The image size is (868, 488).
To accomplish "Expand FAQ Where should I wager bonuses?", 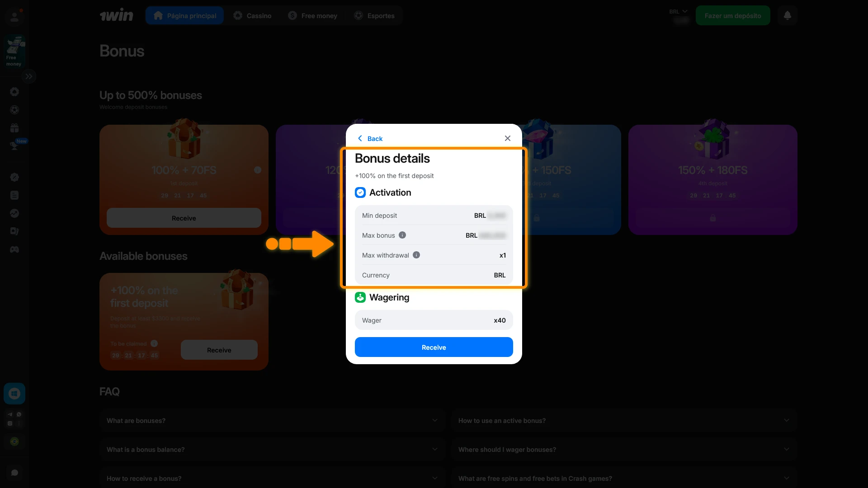I will (624, 449).
